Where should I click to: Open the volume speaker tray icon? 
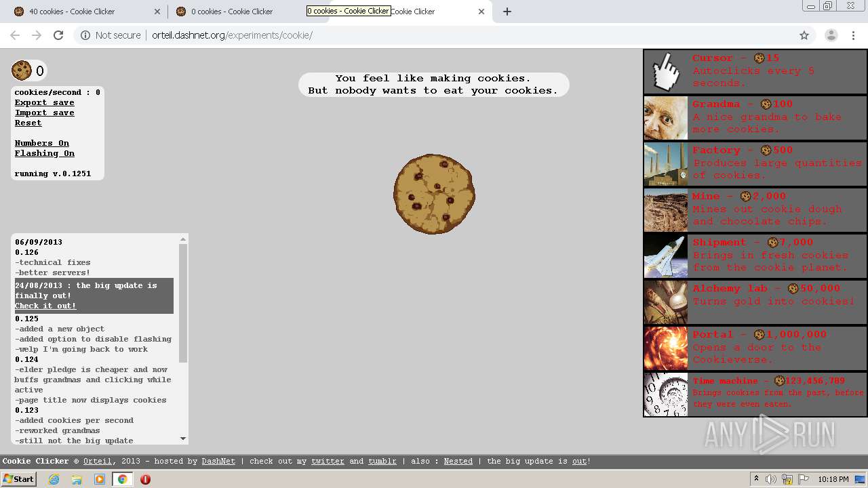[x=770, y=479]
